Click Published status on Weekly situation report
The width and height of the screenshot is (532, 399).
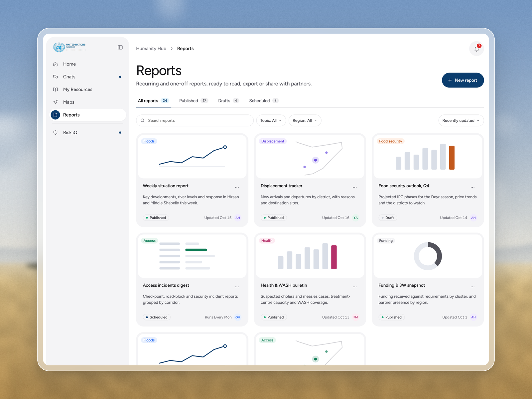coord(156,218)
